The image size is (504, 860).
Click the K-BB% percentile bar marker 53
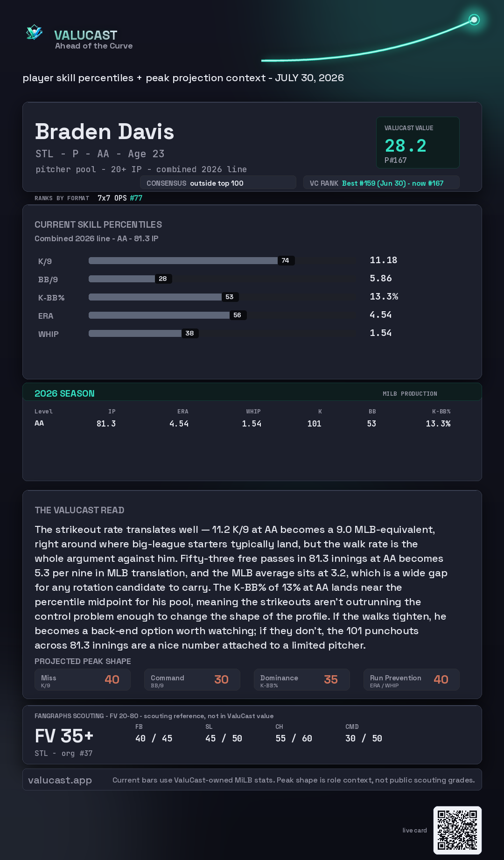(x=230, y=297)
